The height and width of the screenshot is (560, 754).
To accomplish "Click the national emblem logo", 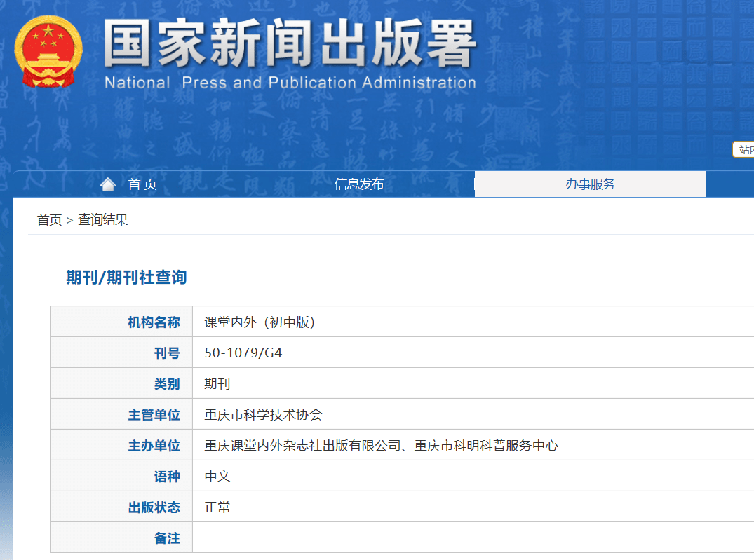I will 48,51.
